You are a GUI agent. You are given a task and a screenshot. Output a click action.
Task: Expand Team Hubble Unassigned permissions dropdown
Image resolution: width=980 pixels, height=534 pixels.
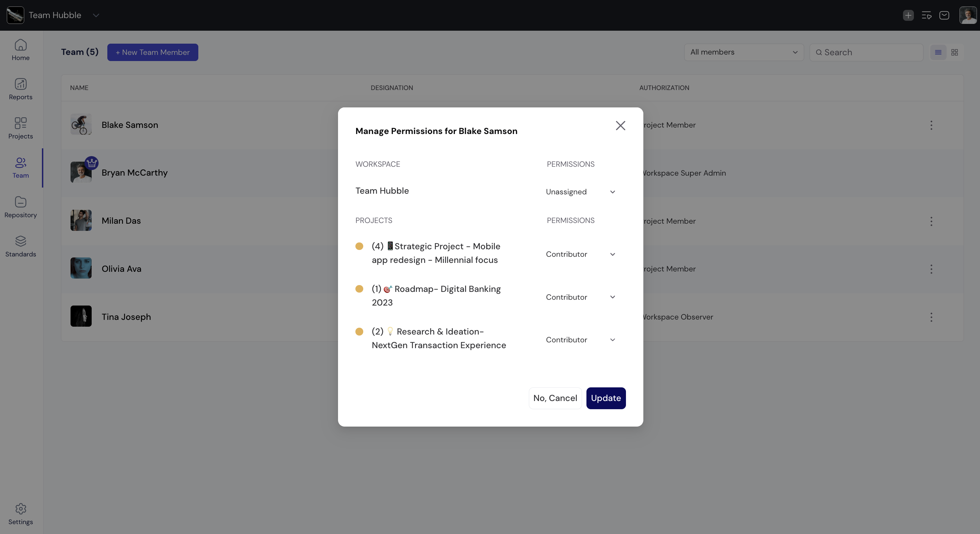(x=580, y=192)
